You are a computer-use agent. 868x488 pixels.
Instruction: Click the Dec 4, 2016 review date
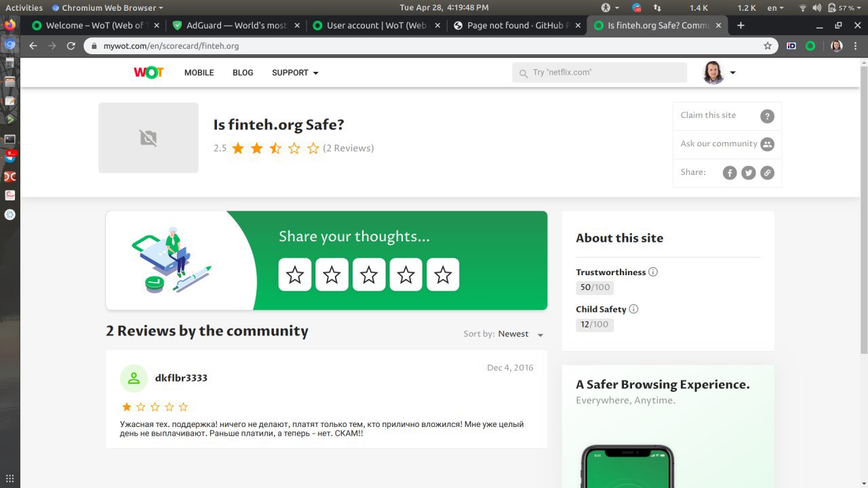(x=510, y=368)
